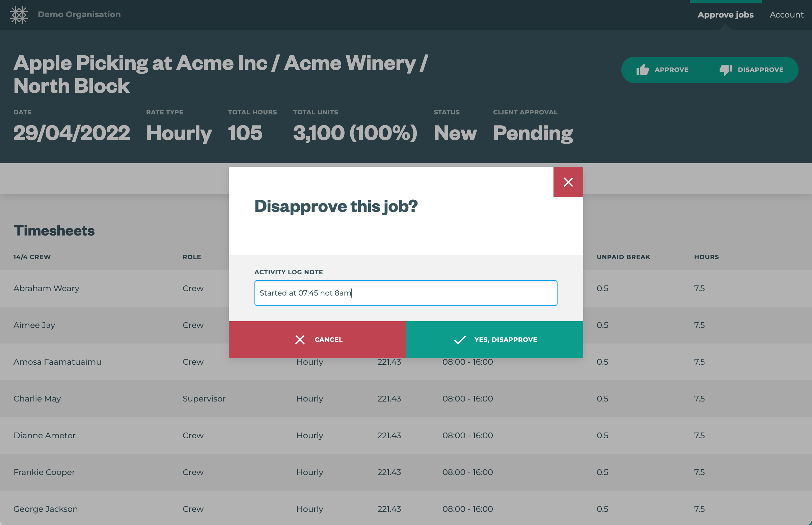Close the dialog with the red X

(568, 182)
